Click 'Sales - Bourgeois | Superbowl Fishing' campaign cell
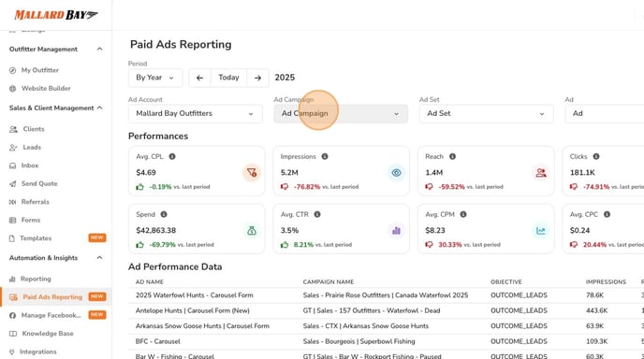Viewport: 644px width, 359px height. 359,341
